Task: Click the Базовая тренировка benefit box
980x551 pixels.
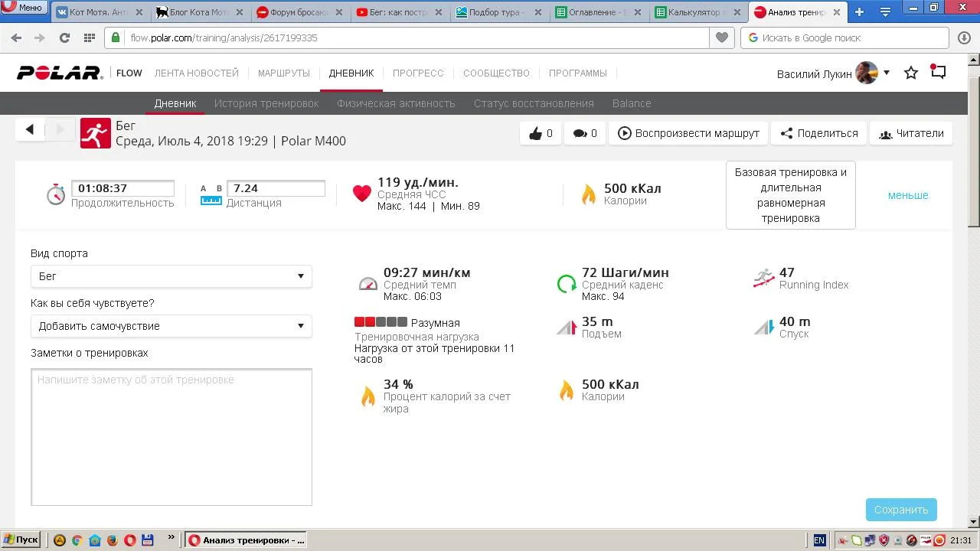Action: [x=791, y=195]
